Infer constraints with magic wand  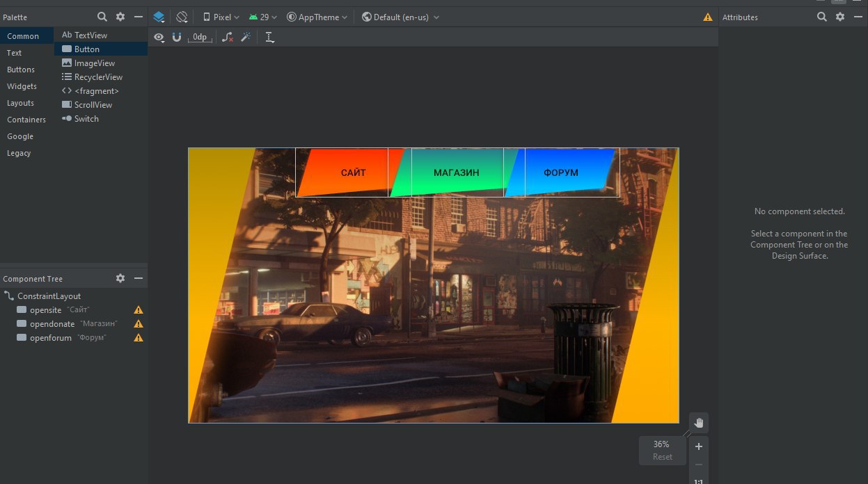point(246,37)
